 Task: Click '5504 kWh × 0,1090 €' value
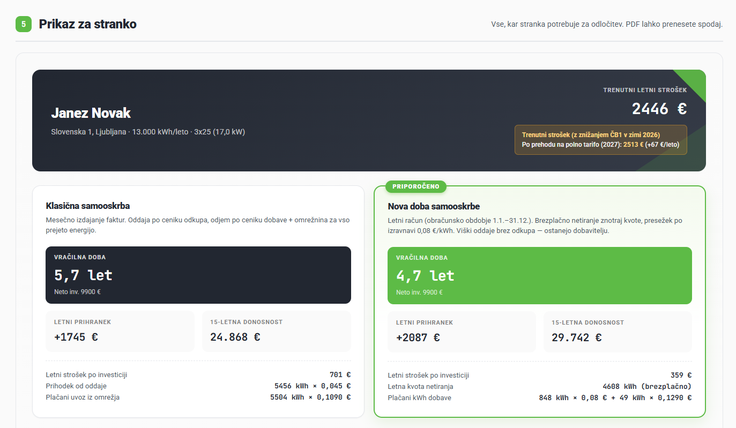[x=310, y=397]
